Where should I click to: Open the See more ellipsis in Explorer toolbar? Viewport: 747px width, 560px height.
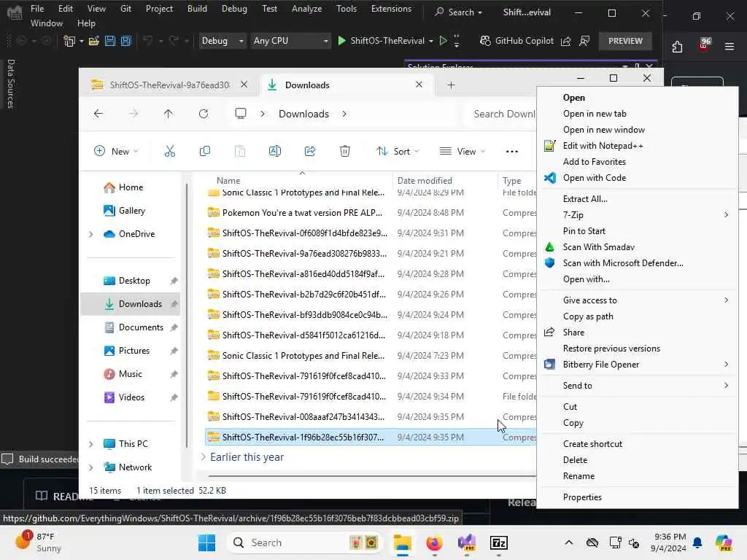pos(511,152)
